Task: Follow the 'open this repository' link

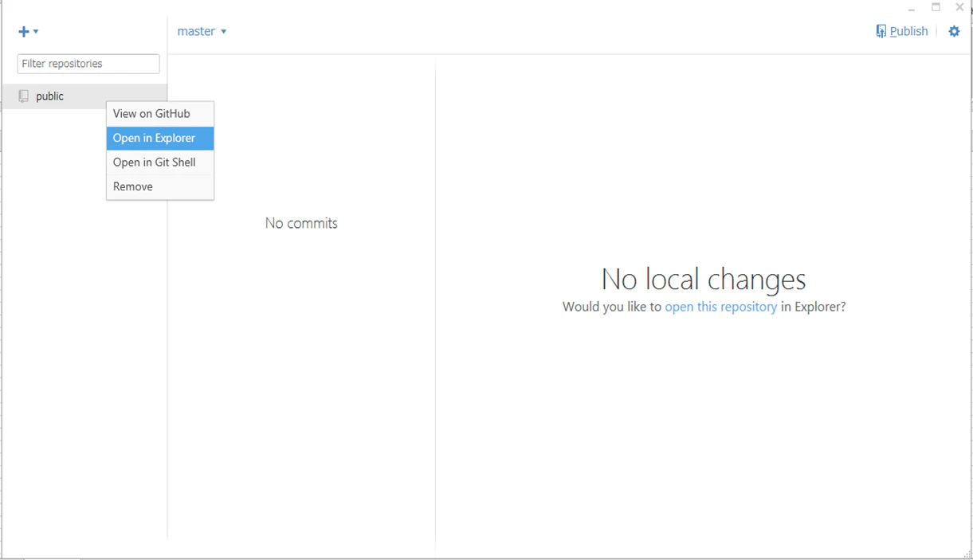Action: click(x=720, y=307)
